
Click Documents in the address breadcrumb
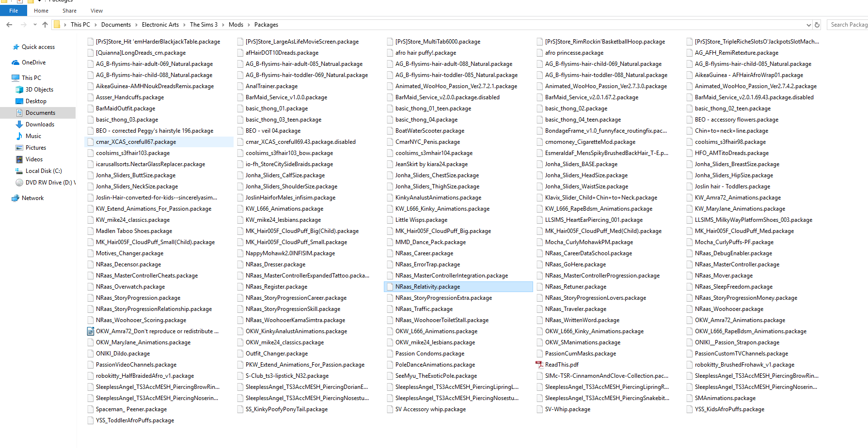coord(116,25)
